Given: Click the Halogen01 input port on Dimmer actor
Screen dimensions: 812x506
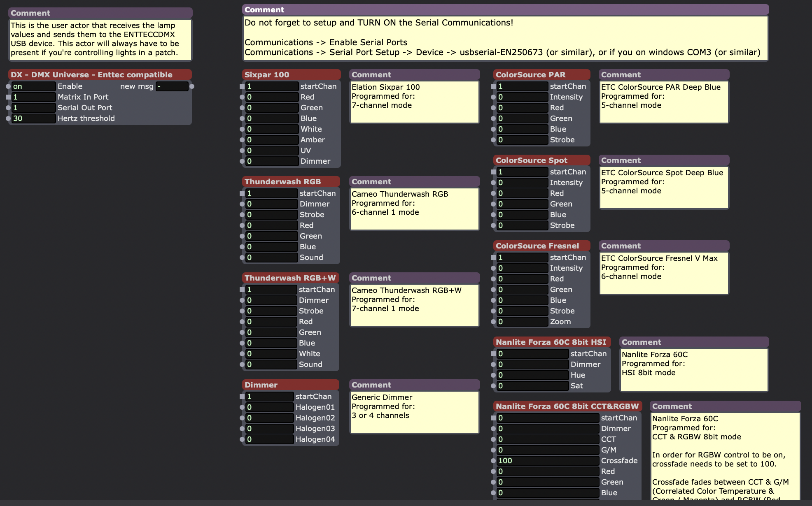Looking at the screenshot, I should [242, 407].
